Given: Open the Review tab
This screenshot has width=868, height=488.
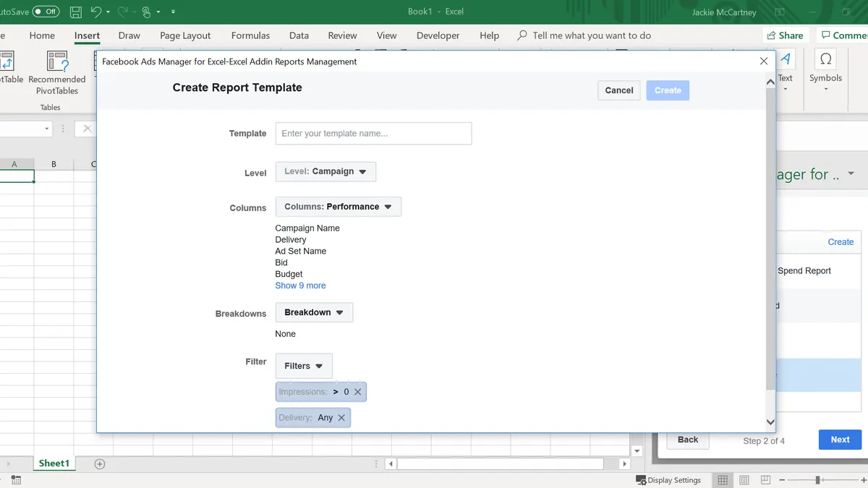Looking at the screenshot, I should (342, 35).
